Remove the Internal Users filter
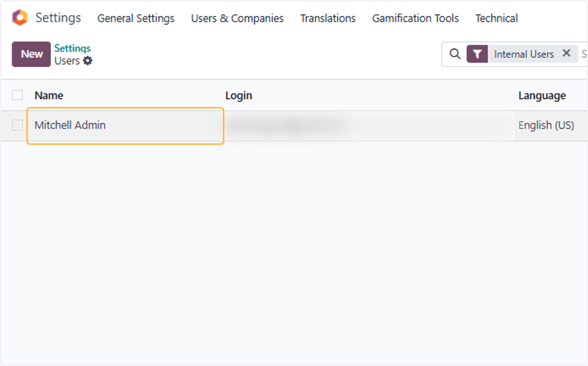Viewport: 588px width, 366px height. click(x=566, y=53)
